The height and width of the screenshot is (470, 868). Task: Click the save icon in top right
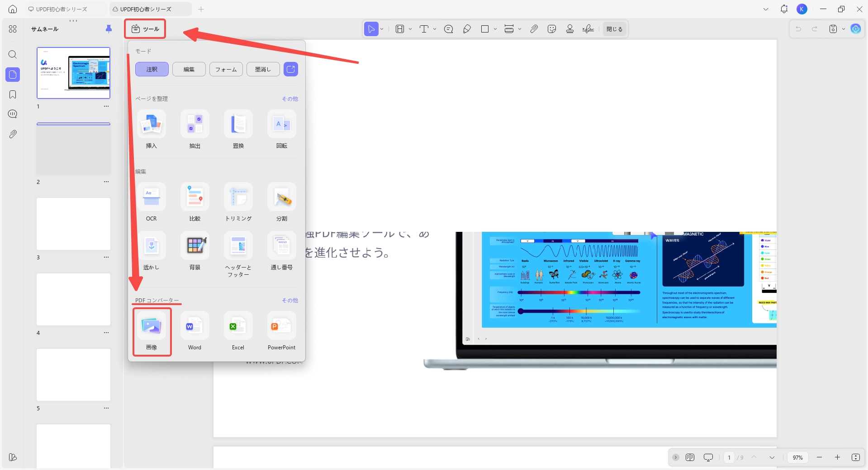(833, 29)
